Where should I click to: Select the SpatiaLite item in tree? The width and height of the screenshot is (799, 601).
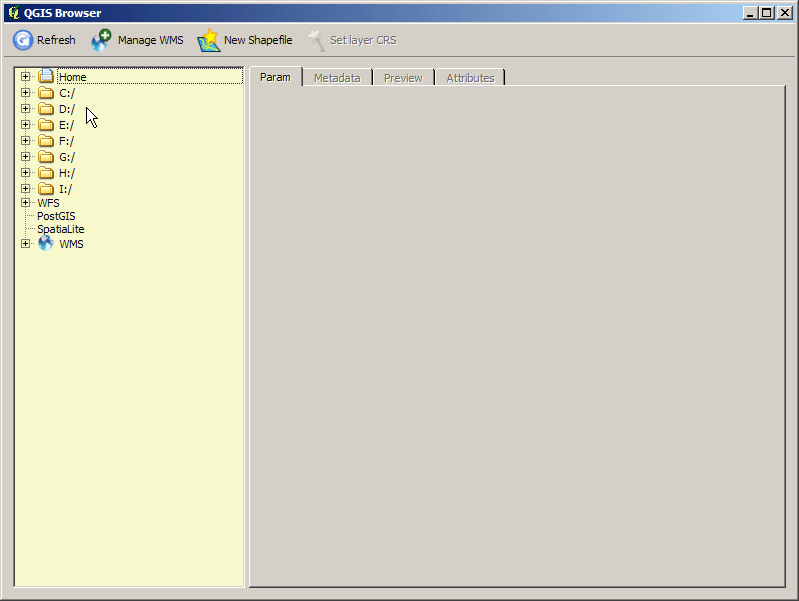(61, 229)
